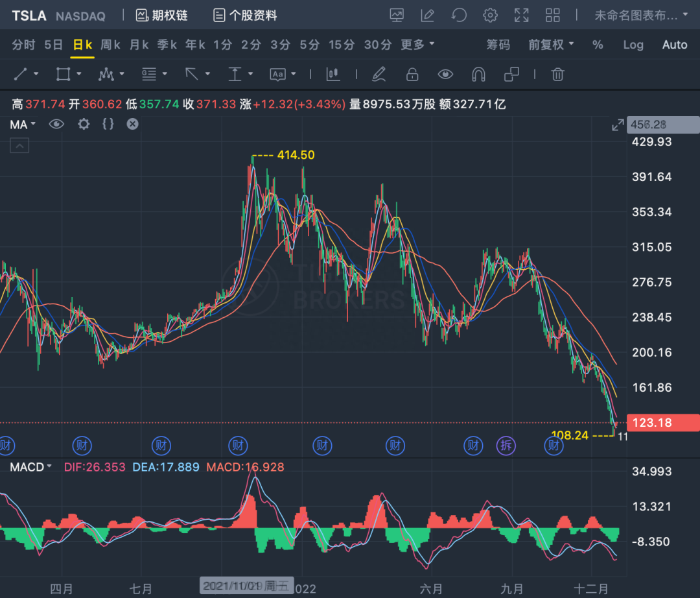This screenshot has width=700, height=598.
Task: Select the wave pattern drawing tool
Action: (106, 74)
